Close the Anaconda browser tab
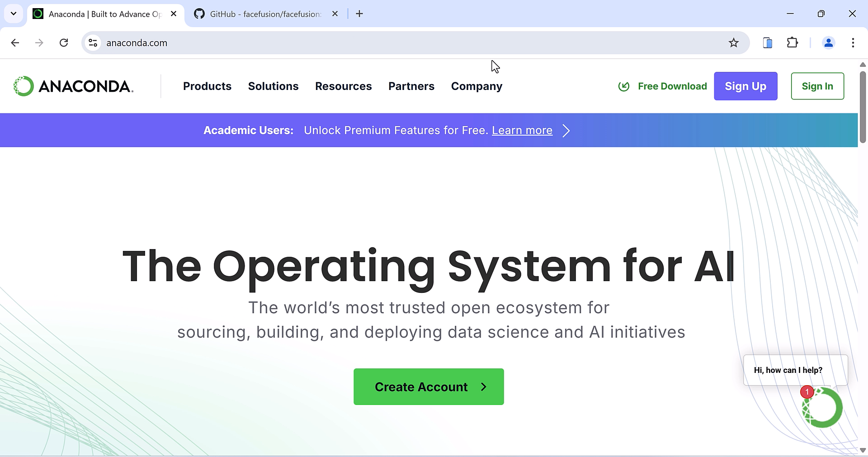The image size is (868, 457). (x=174, y=14)
